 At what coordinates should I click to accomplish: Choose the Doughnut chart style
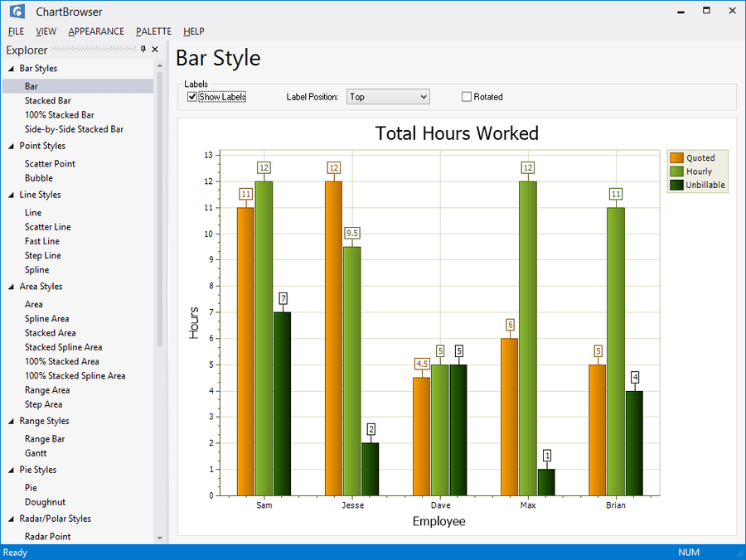(x=45, y=502)
